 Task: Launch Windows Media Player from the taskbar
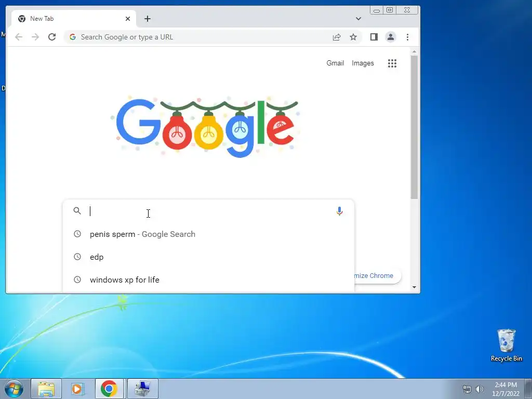tap(78, 389)
